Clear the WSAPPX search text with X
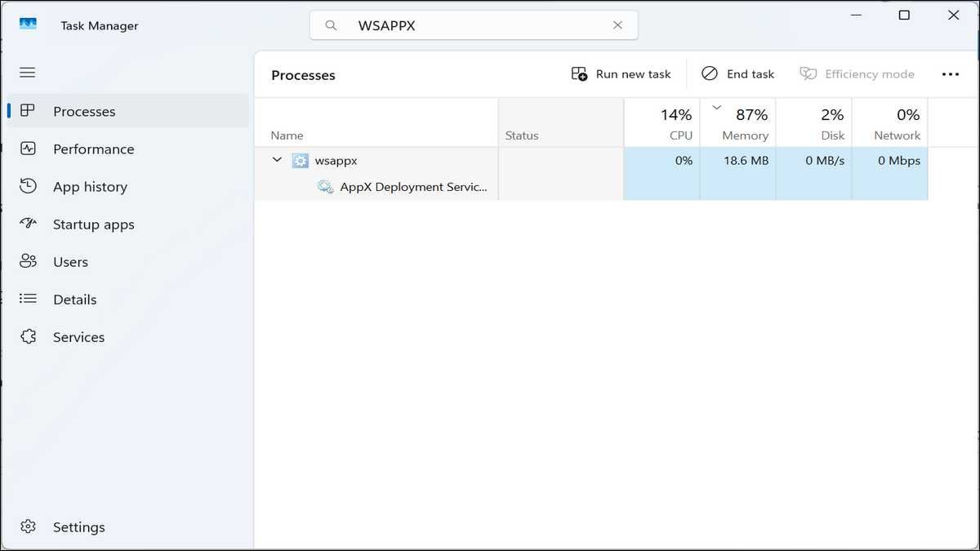 pyautogui.click(x=618, y=25)
